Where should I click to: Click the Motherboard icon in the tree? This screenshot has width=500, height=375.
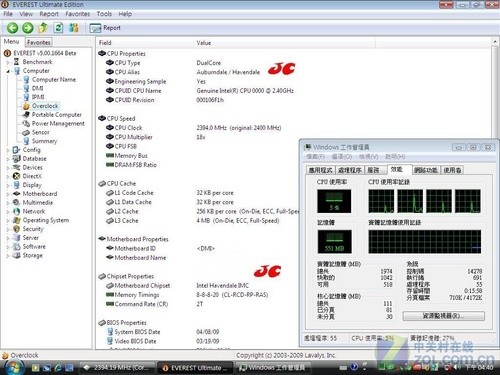[x=16, y=194]
